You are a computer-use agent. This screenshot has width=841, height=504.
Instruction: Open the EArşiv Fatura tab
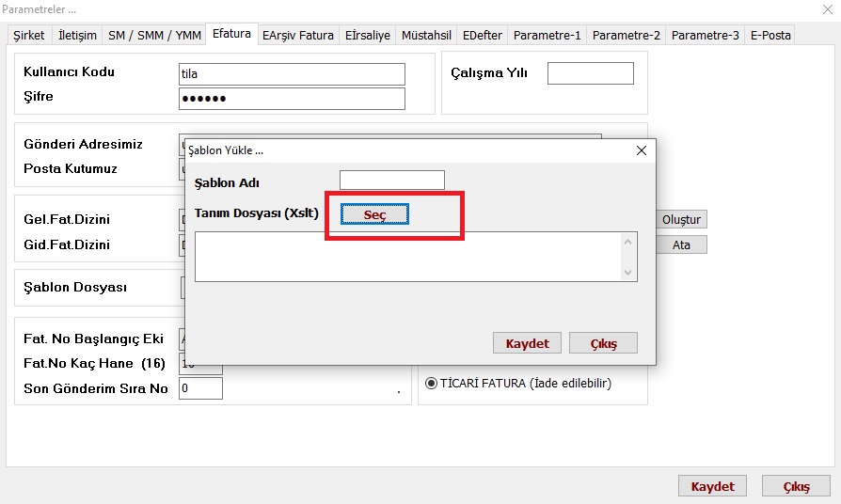pos(297,35)
